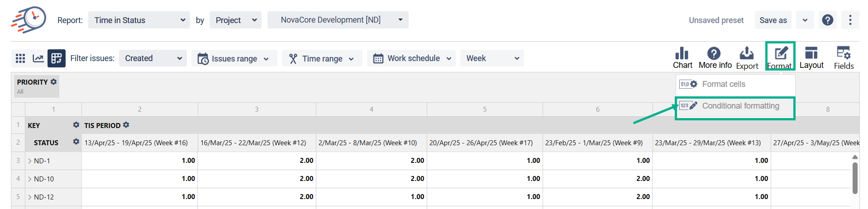Open the Fields settings icon
The width and height of the screenshot is (868, 209).
tap(843, 53)
